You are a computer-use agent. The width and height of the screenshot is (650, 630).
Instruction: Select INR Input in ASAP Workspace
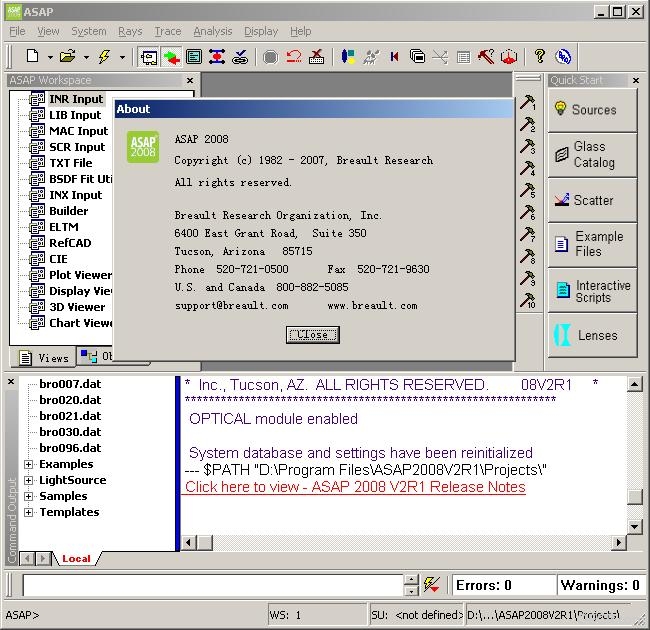click(x=76, y=99)
